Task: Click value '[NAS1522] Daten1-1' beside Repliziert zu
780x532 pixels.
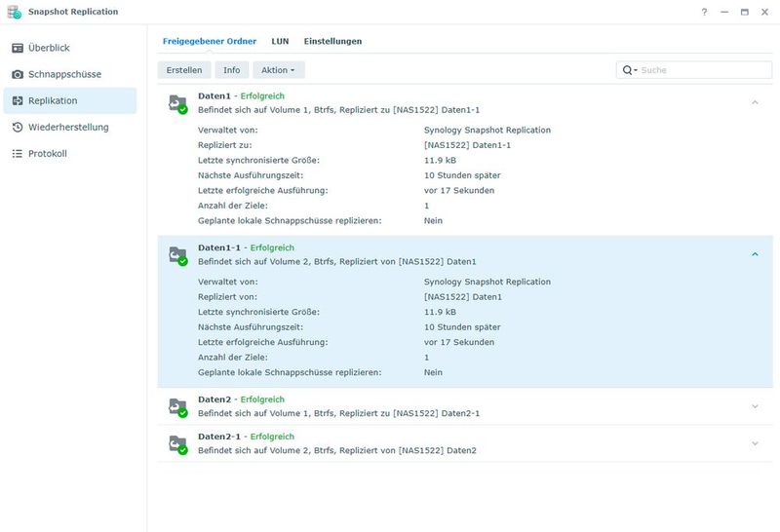Action: point(467,145)
